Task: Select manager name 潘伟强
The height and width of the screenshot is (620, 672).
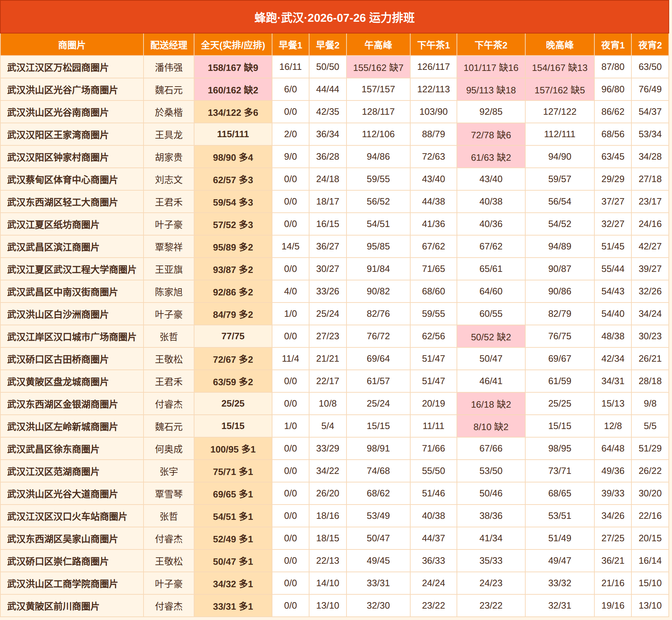Action: pyautogui.click(x=169, y=67)
